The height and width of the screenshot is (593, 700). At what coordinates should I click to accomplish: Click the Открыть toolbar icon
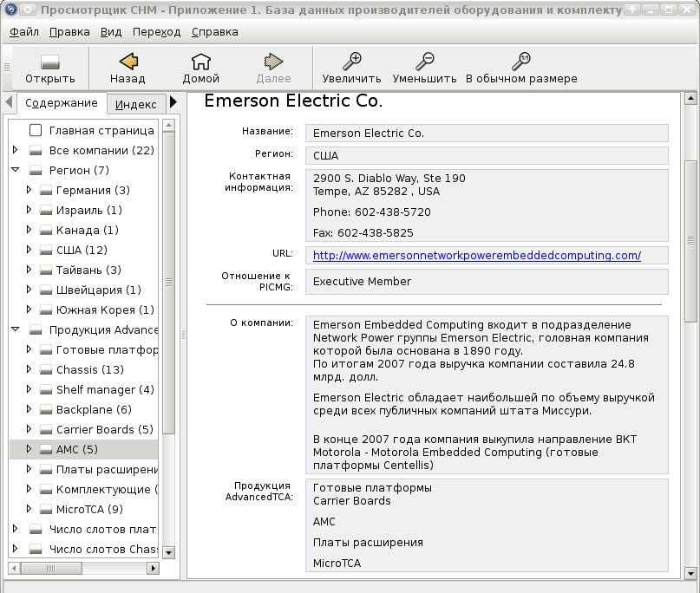tap(50, 62)
